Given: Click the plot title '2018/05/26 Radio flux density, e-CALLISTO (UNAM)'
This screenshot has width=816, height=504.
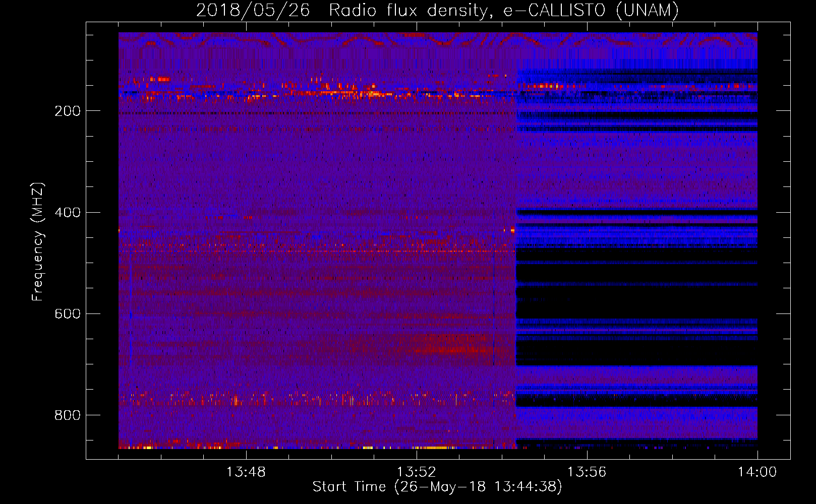Looking at the screenshot, I should click(438, 10).
